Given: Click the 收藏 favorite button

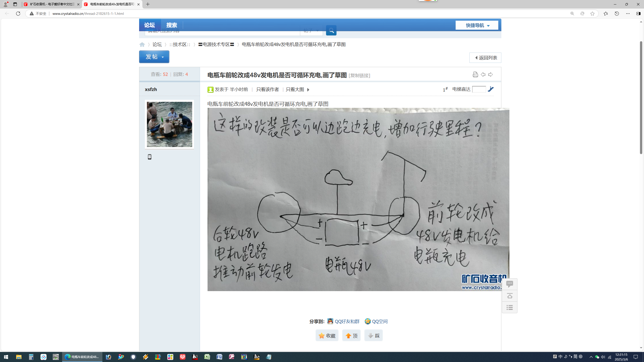Looking at the screenshot, I should pyautogui.click(x=327, y=335).
